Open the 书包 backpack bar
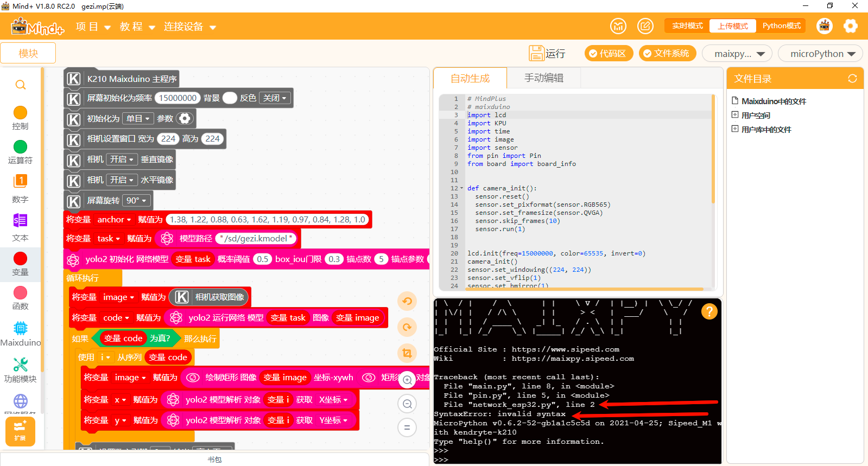This screenshot has width=868, height=466. [x=214, y=459]
